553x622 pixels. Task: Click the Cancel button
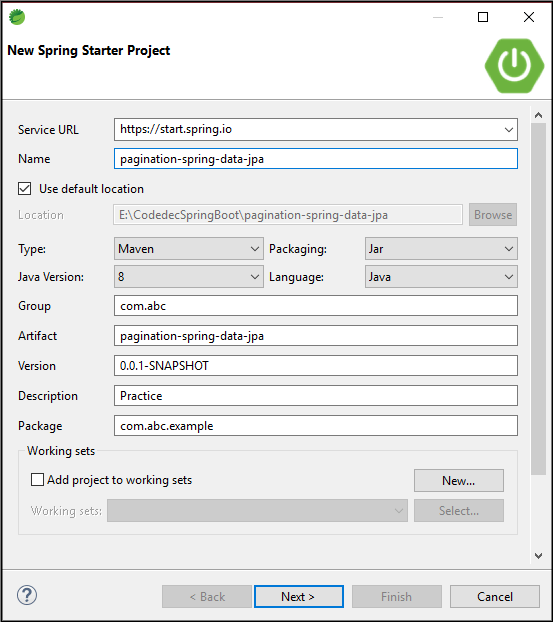tap(495, 596)
